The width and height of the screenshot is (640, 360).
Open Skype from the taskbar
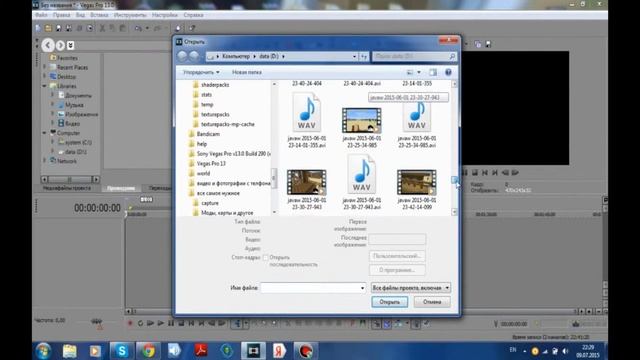[x=122, y=351]
